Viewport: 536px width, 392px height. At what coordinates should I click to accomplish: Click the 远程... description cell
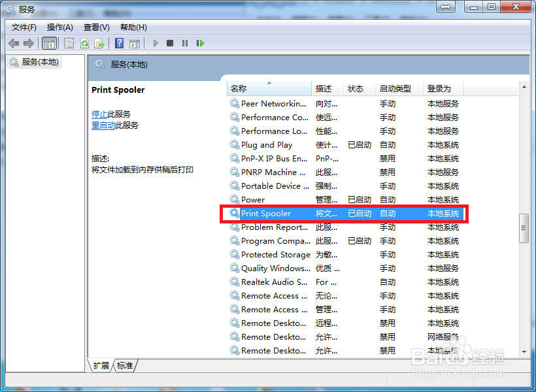click(326, 323)
